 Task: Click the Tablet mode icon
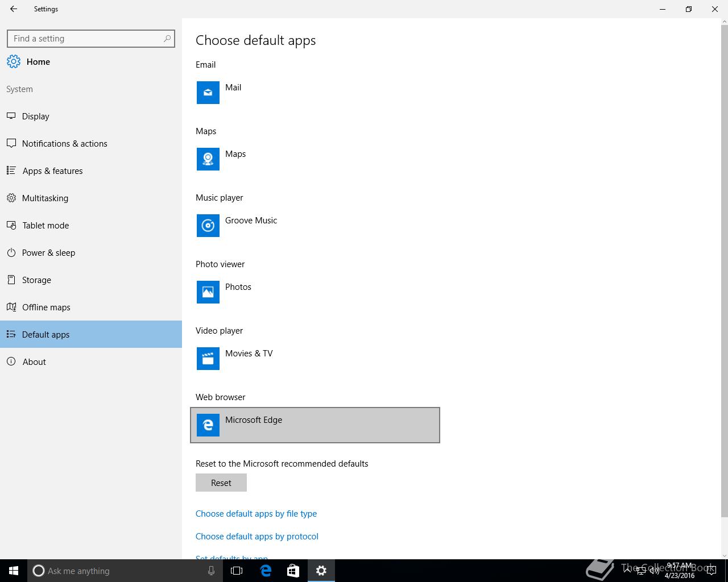(x=11, y=225)
